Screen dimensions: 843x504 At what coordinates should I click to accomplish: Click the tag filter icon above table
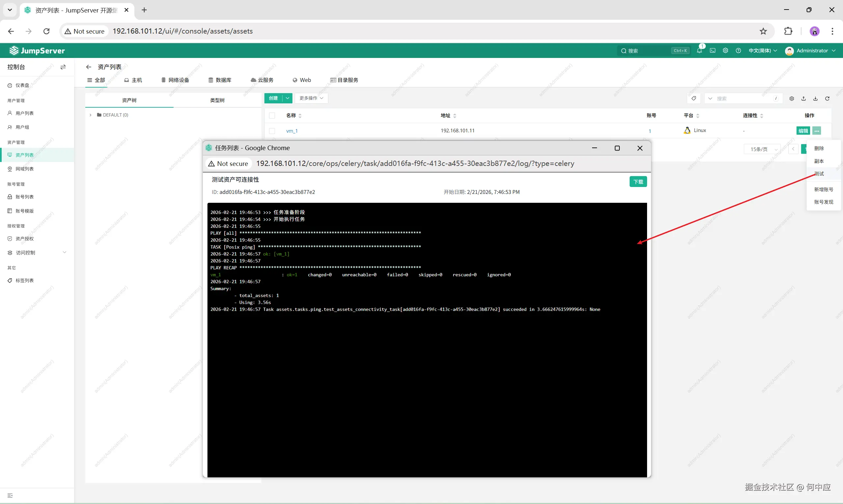point(693,98)
